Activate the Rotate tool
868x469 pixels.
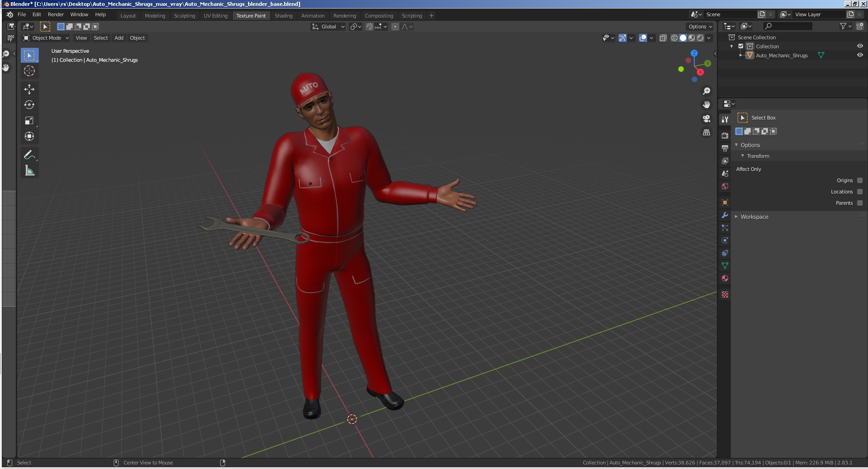point(29,105)
